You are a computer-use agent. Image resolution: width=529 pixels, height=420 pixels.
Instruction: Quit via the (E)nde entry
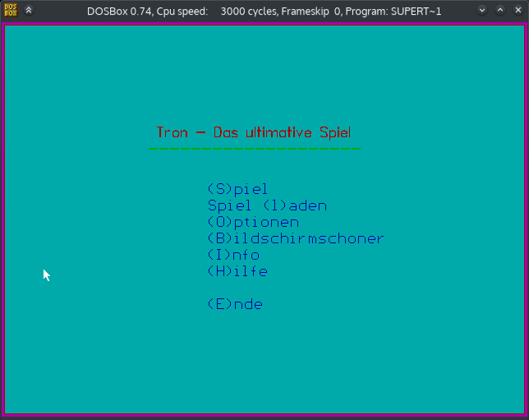(x=235, y=304)
